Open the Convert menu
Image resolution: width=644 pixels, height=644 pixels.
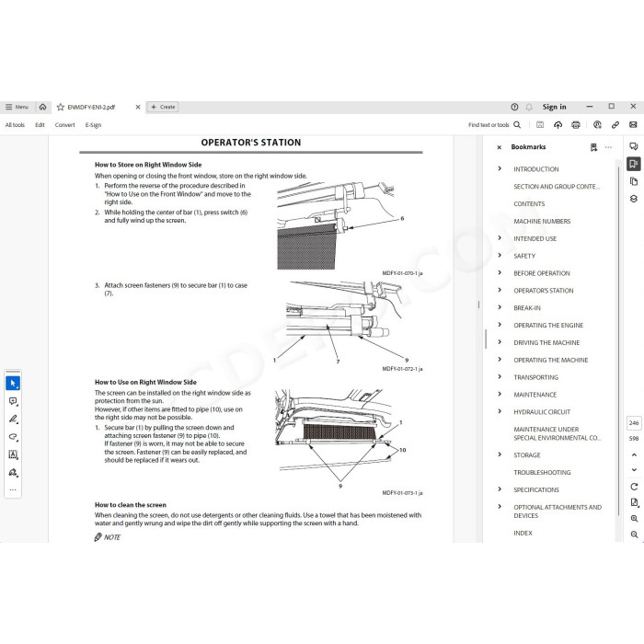coord(65,125)
